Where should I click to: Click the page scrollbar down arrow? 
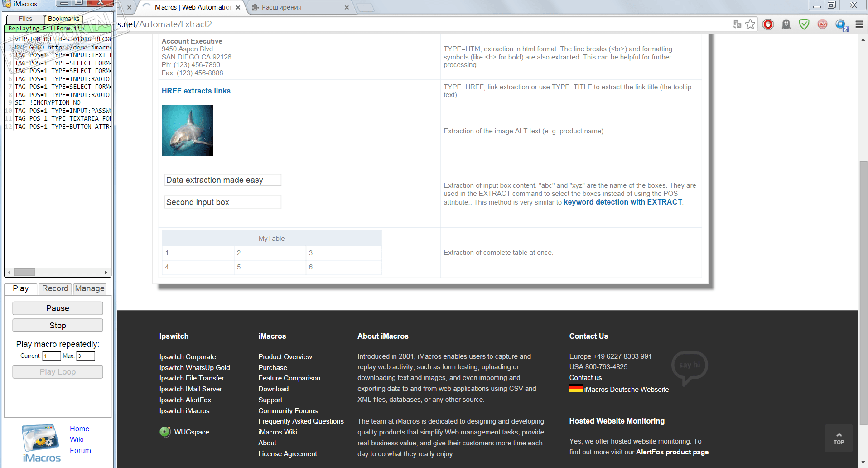coord(863,463)
